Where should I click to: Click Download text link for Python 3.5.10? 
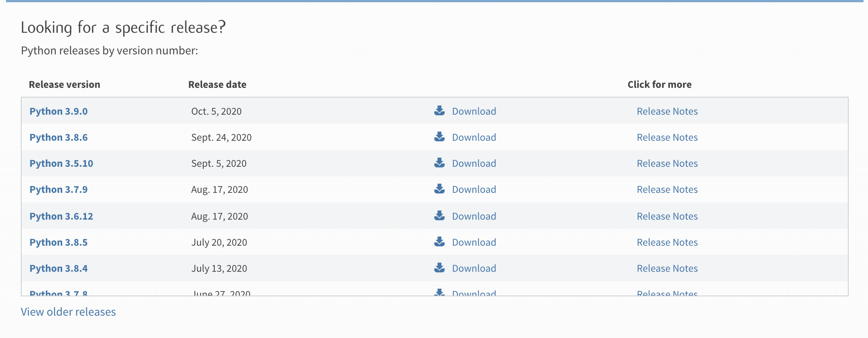pos(474,163)
